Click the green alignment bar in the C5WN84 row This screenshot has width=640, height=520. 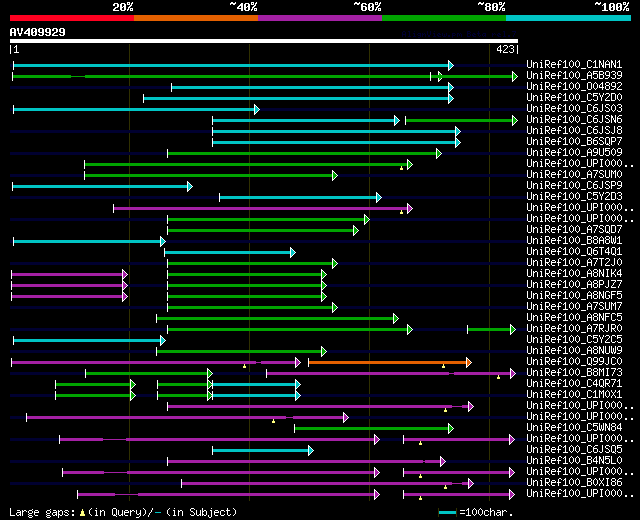point(374,429)
